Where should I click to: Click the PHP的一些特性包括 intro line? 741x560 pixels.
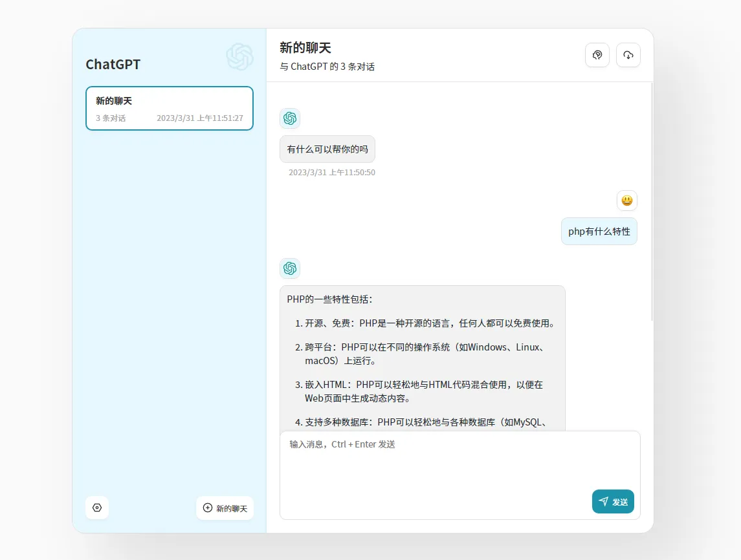point(330,299)
